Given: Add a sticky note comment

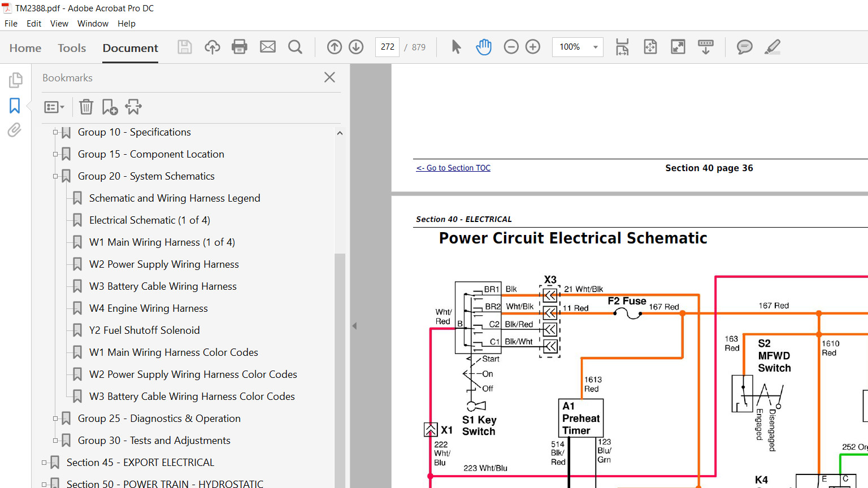Looking at the screenshot, I should click(x=745, y=47).
